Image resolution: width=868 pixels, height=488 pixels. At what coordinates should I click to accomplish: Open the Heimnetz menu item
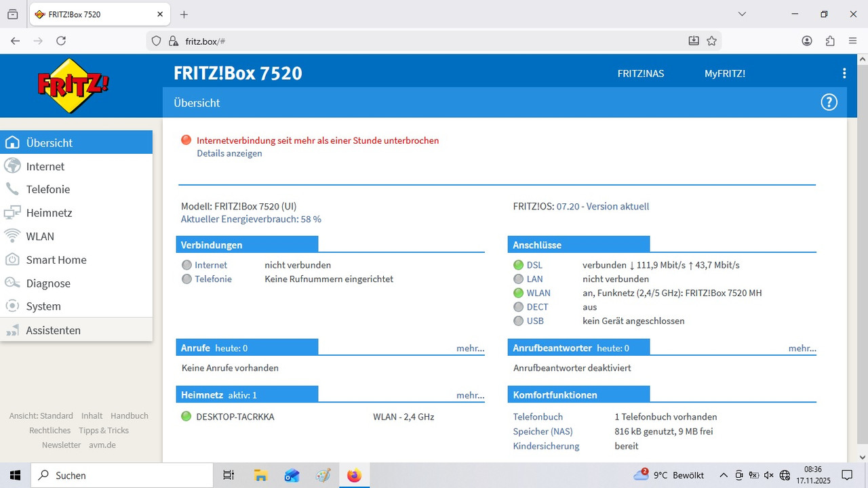pos(76,213)
